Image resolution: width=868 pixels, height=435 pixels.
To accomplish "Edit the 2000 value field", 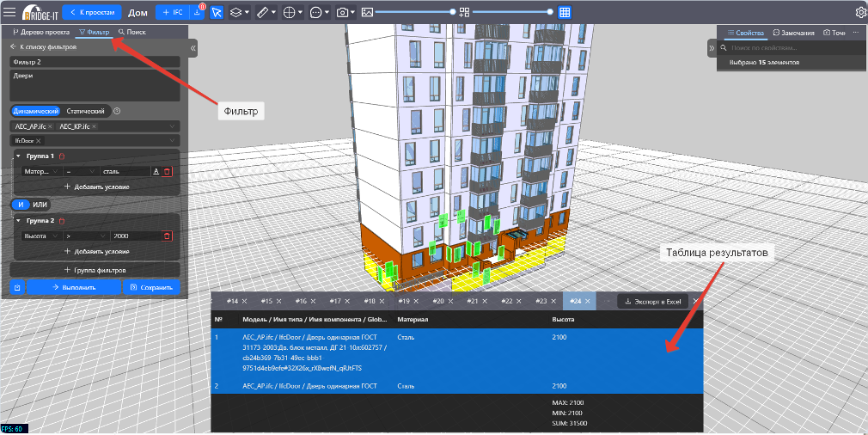I will point(135,236).
